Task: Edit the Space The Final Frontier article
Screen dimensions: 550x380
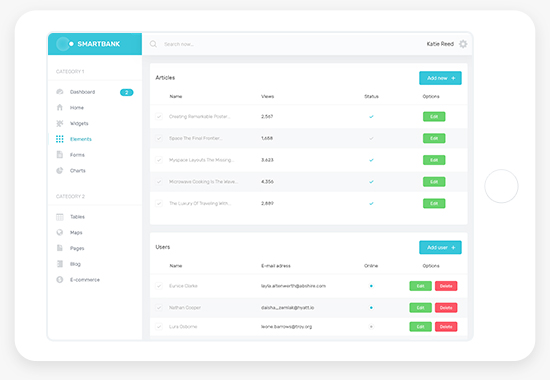Action: pos(434,138)
